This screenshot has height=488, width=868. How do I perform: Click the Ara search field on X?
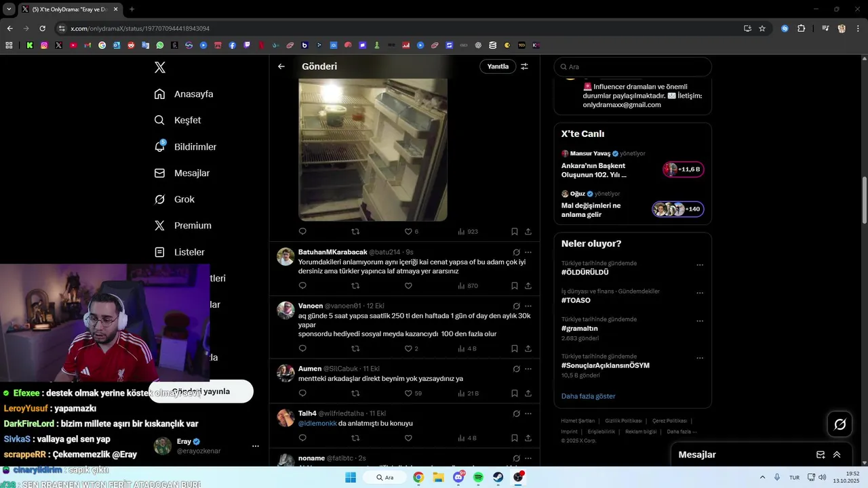633,66
